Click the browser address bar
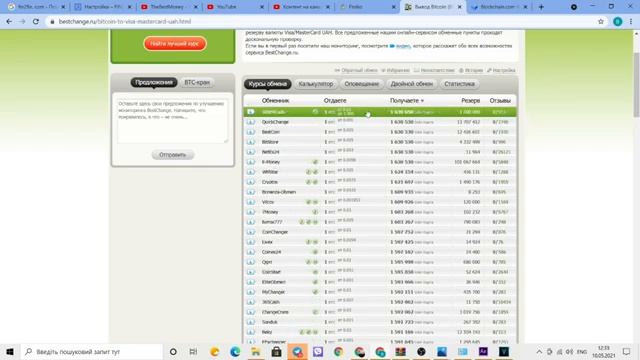This screenshot has width=640, height=360. pos(322,22)
